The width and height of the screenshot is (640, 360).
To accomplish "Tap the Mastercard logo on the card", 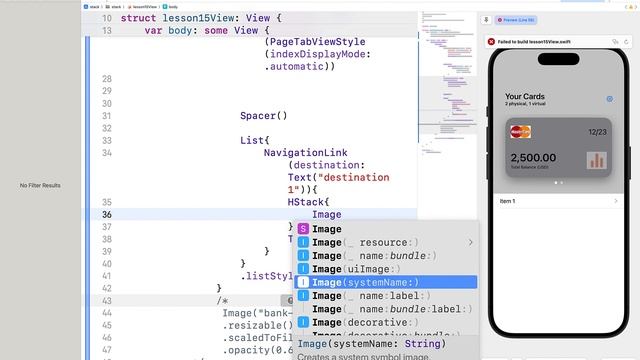I will point(520,132).
